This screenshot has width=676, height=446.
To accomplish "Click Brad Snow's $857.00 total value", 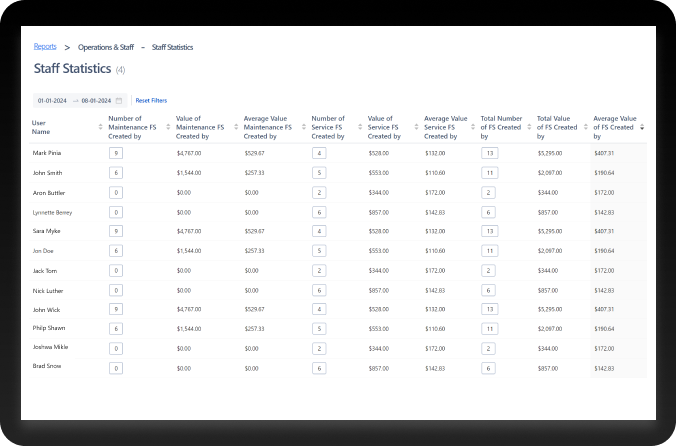I will pos(548,368).
